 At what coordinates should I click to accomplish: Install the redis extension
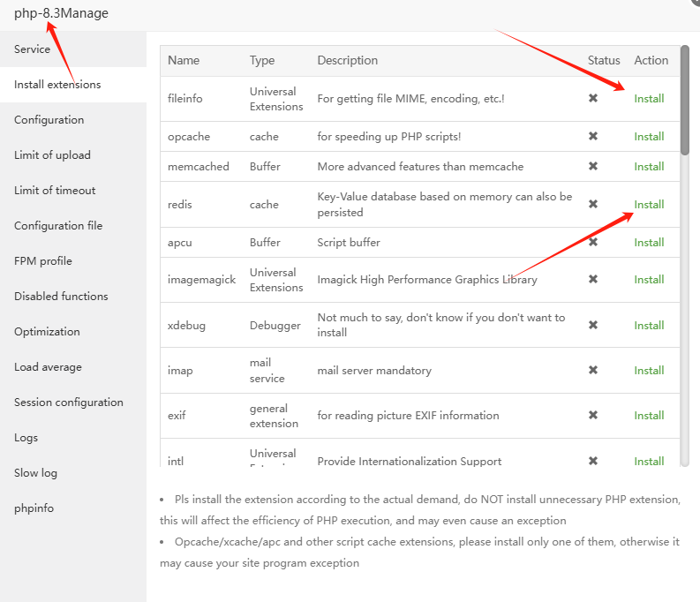click(x=649, y=205)
